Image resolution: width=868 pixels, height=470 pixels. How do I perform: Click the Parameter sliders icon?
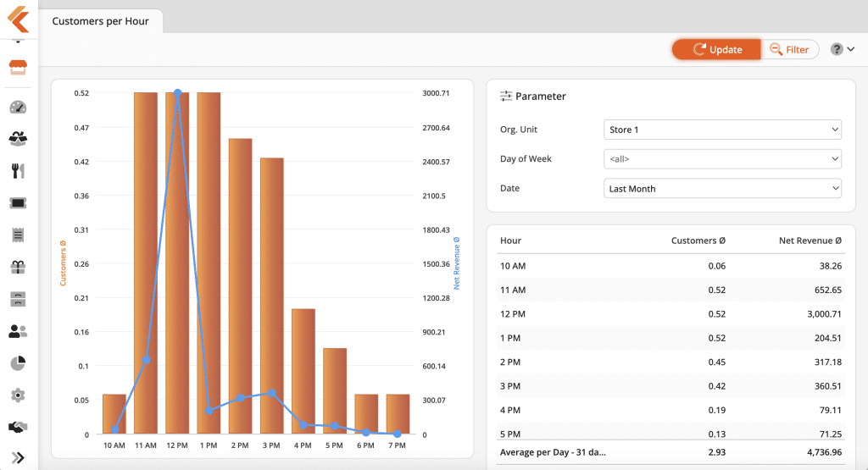506,97
